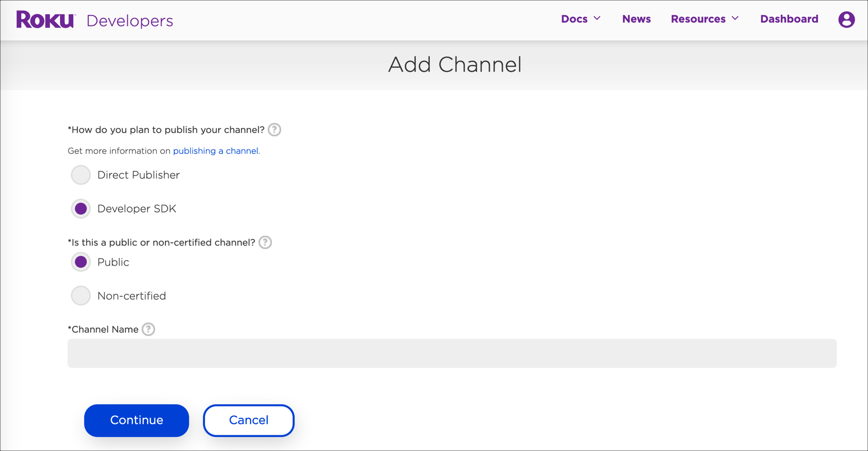The width and height of the screenshot is (868, 451).
Task: Choose the Non-certified radio button
Action: [x=81, y=295]
